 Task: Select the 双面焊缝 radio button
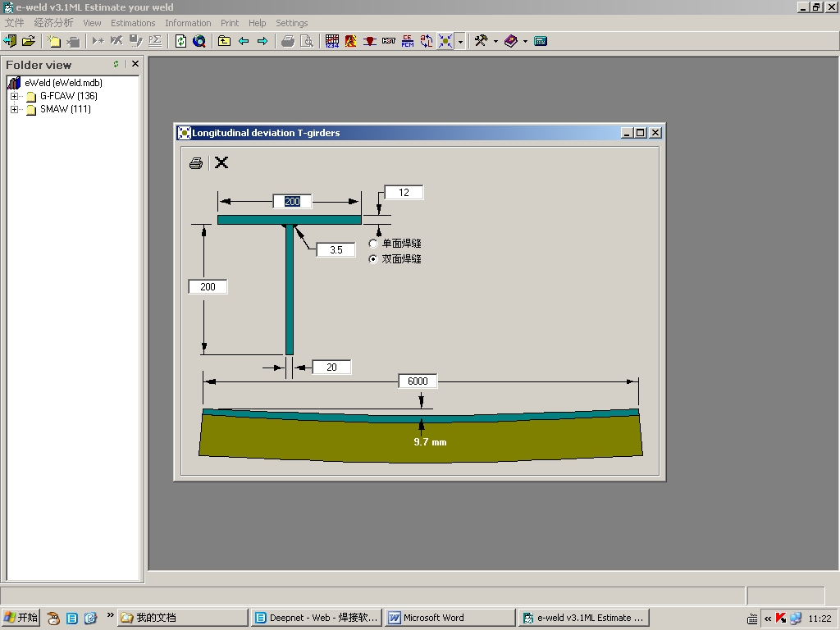pyautogui.click(x=374, y=259)
